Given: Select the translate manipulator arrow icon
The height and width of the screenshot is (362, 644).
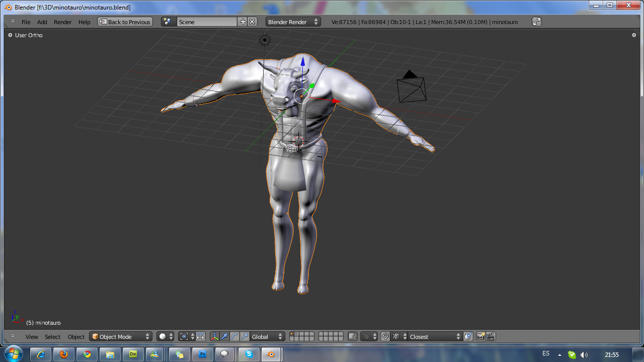Looking at the screenshot, I should click(224, 336).
